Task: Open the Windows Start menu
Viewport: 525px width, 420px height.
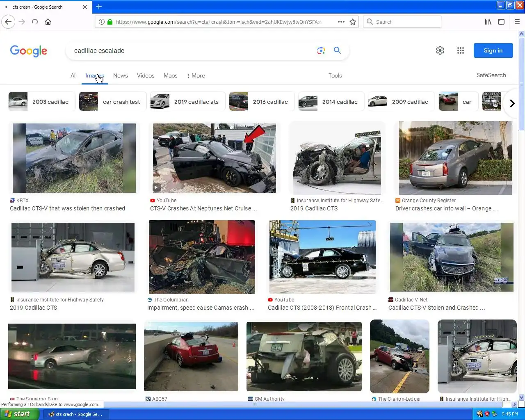Action: (19, 414)
